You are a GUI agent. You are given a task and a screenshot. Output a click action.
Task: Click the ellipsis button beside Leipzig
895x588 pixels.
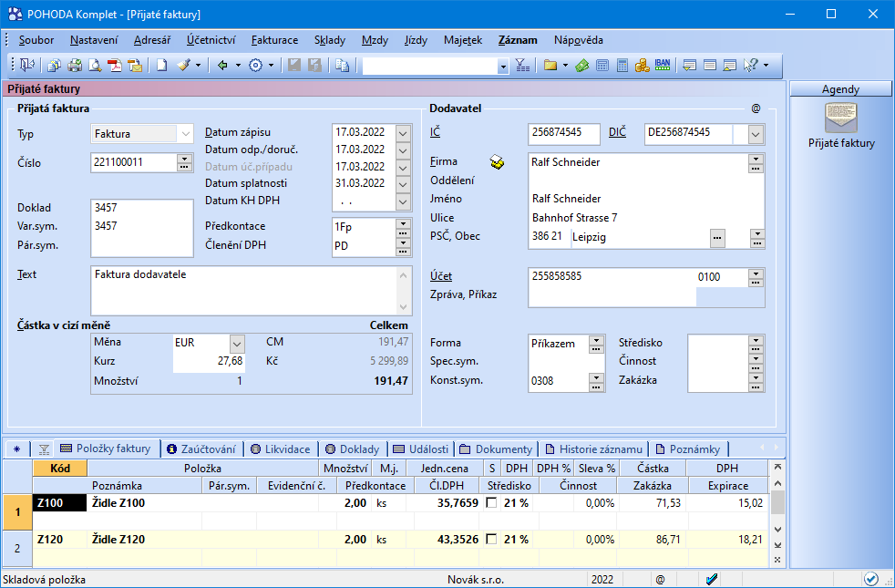[x=717, y=238]
